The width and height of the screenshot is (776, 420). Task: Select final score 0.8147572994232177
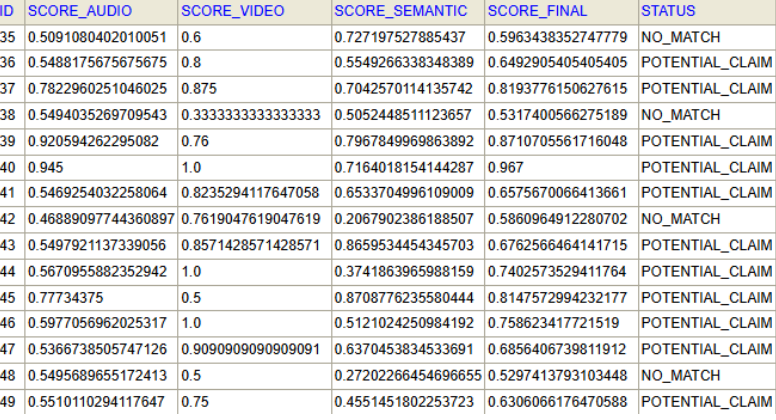(557, 297)
